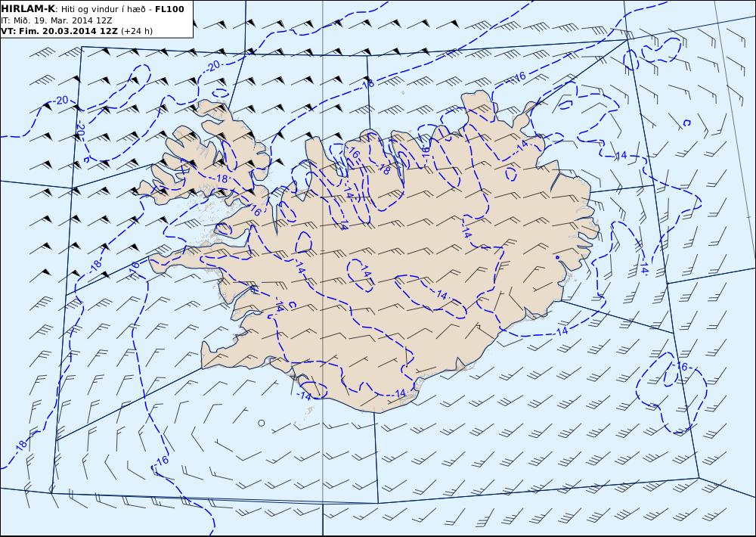This screenshot has width=756, height=537.
Task: Click the FL100 flight level text
Action: click(169, 9)
